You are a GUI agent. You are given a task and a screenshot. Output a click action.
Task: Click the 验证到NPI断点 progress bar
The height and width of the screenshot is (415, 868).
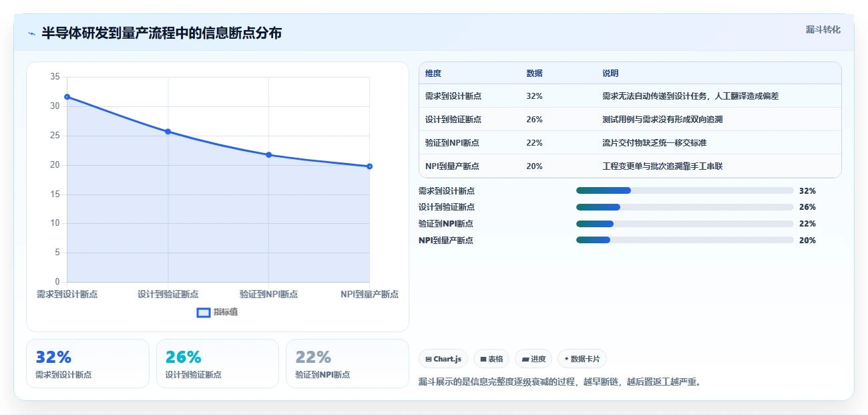tap(684, 224)
